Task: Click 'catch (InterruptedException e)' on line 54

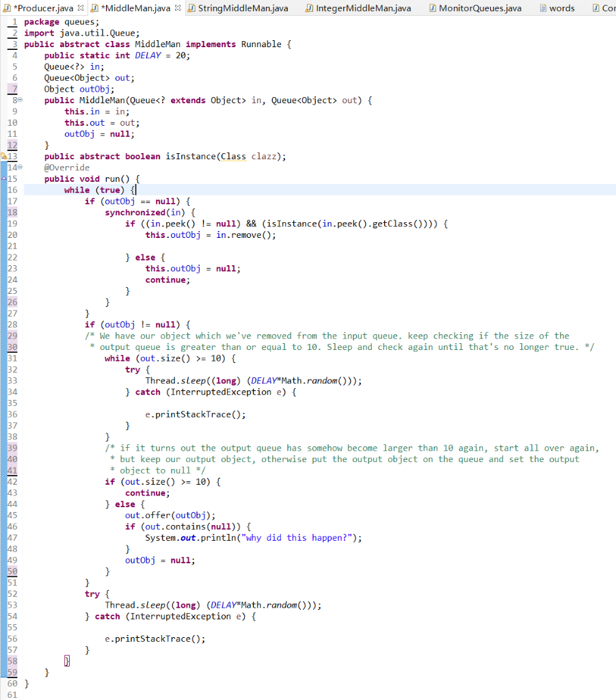Action: point(170,616)
